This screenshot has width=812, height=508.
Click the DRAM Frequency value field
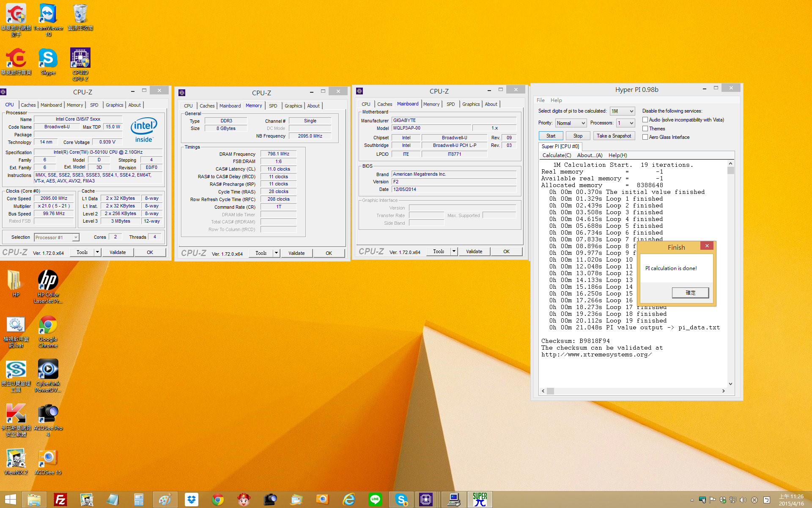278,154
